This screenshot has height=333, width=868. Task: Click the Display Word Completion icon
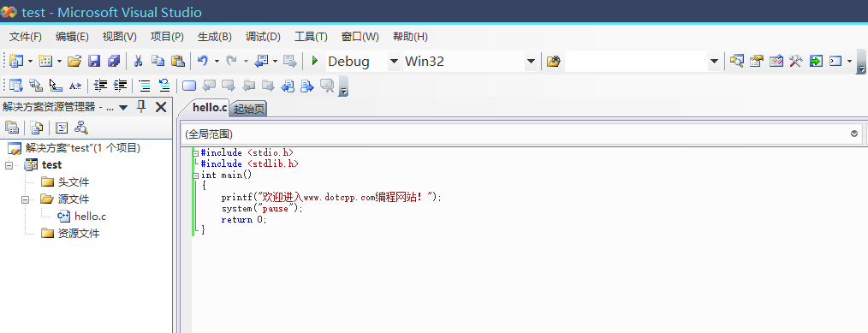coord(75,86)
